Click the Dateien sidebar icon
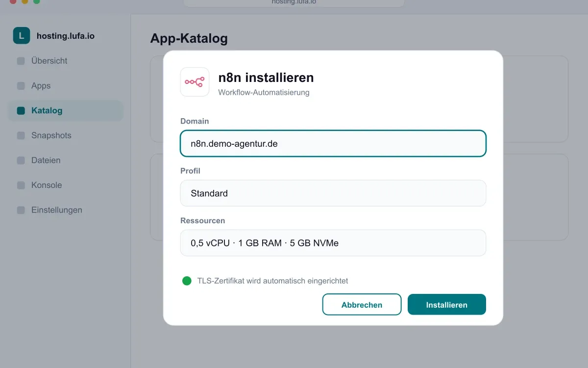588x368 pixels. 21,160
